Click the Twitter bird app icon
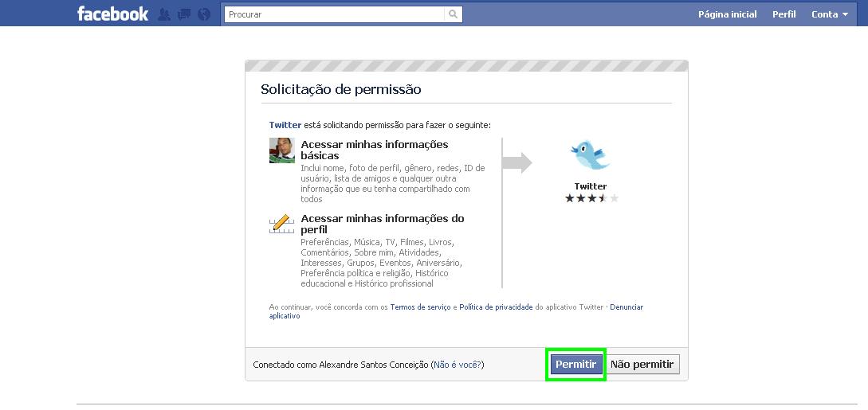This screenshot has width=868, height=410. pyautogui.click(x=590, y=155)
